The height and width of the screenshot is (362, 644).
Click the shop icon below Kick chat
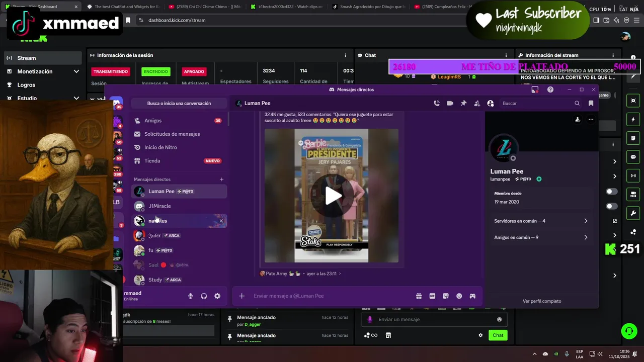[x=388, y=335]
